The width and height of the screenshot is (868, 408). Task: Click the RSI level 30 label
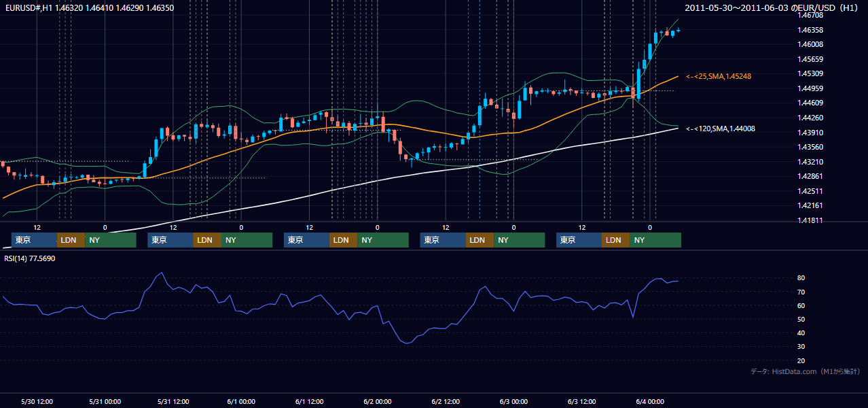(801, 347)
